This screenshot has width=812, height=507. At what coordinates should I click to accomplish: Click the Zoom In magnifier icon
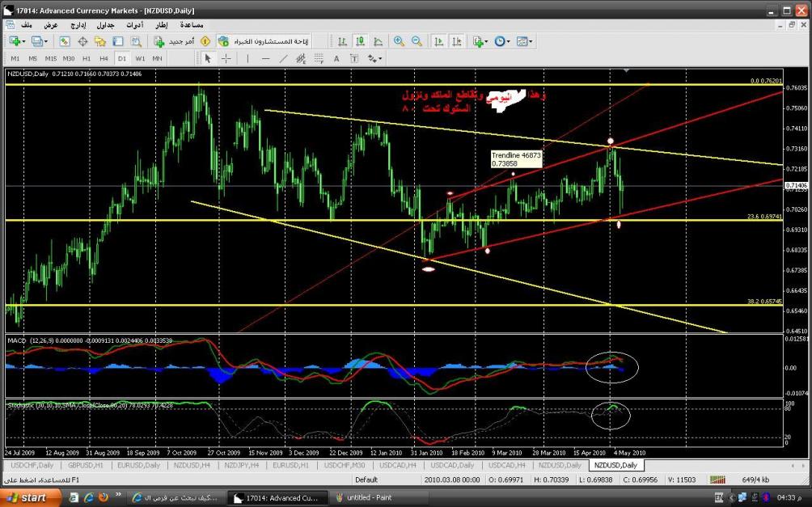point(399,41)
